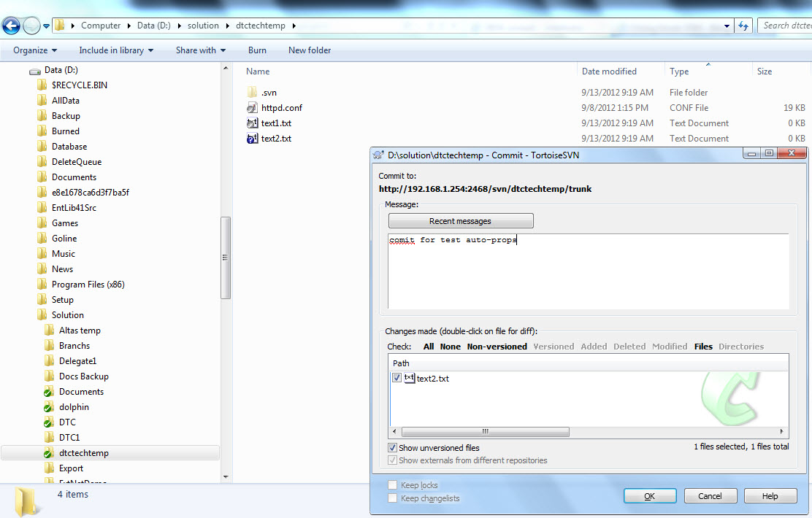Viewport: 812px width, 518px height.
Task: Click the None check filter link
Action: 450,347
